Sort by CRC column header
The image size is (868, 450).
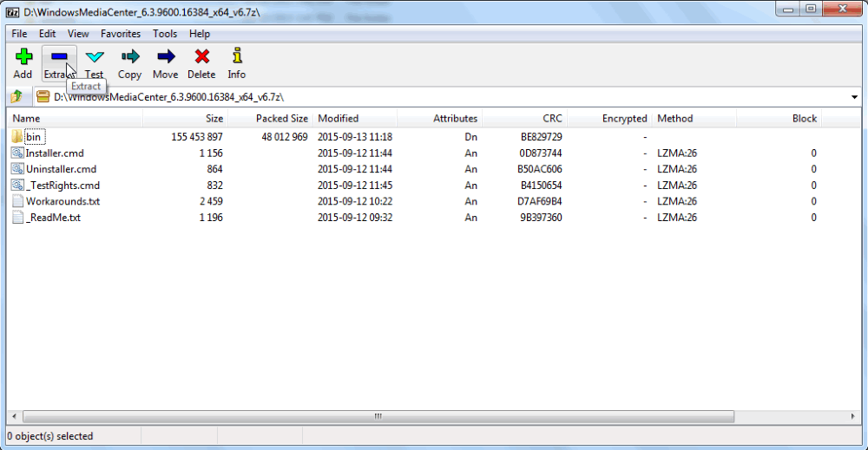524,118
